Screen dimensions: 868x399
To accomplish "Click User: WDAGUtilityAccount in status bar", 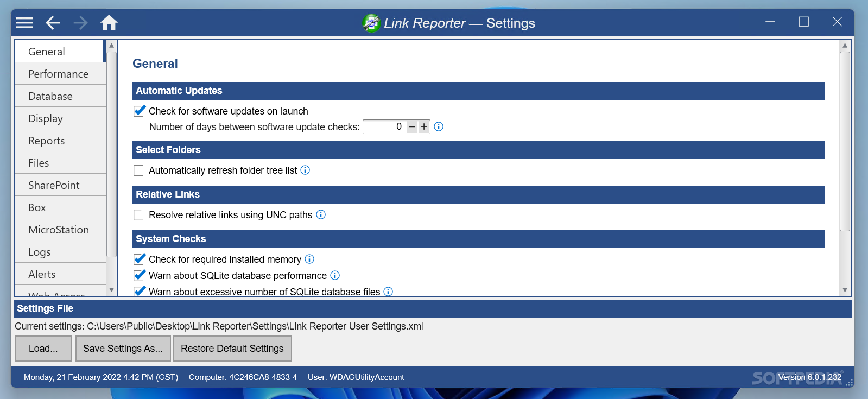I will [x=356, y=377].
